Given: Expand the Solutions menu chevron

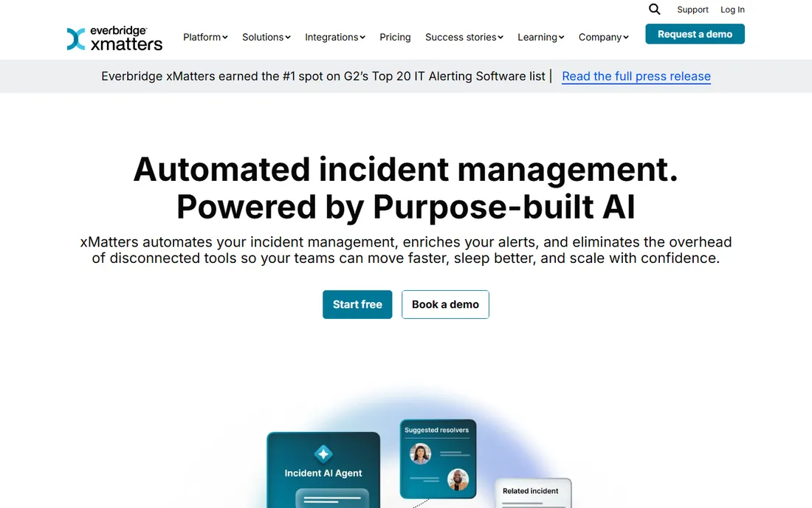Looking at the screenshot, I should pyautogui.click(x=288, y=37).
